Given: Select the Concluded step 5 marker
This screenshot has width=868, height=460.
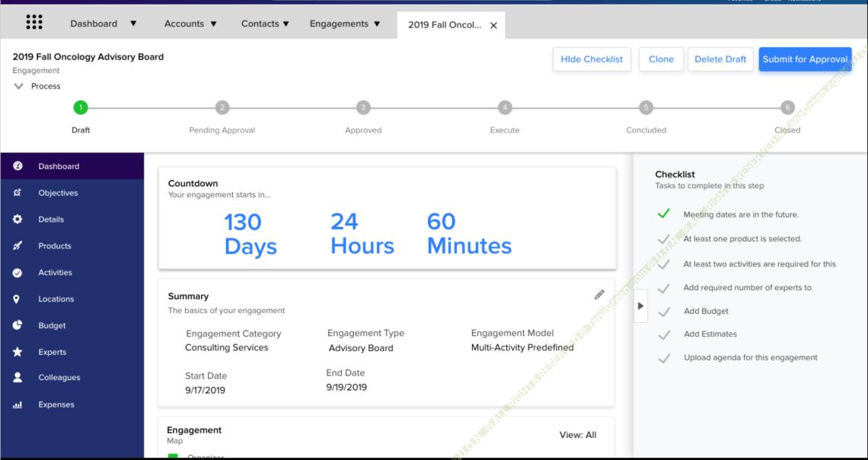Looking at the screenshot, I should point(646,107).
